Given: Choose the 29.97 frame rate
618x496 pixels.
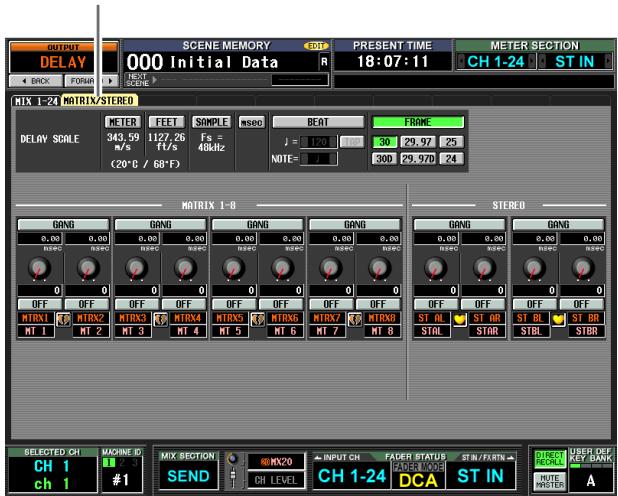Looking at the screenshot, I should [x=418, y=142].
